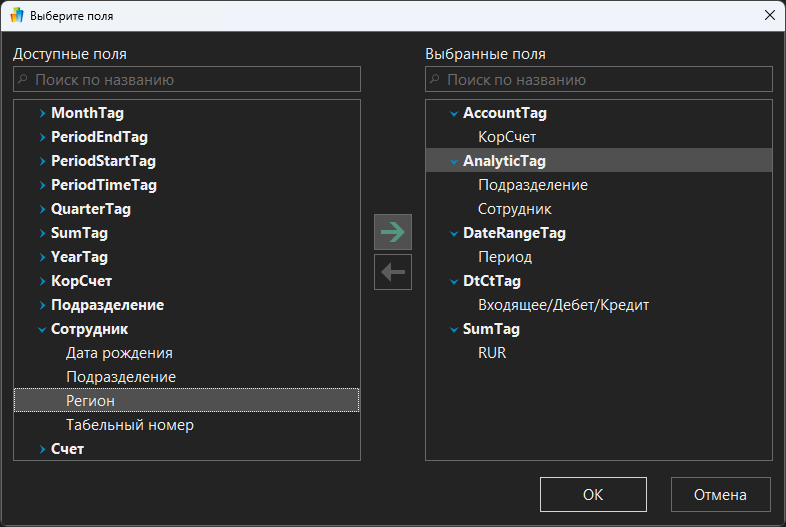Click the green right arrow to add field
This screenshot has height=527, width=786.
click(393, 232)
